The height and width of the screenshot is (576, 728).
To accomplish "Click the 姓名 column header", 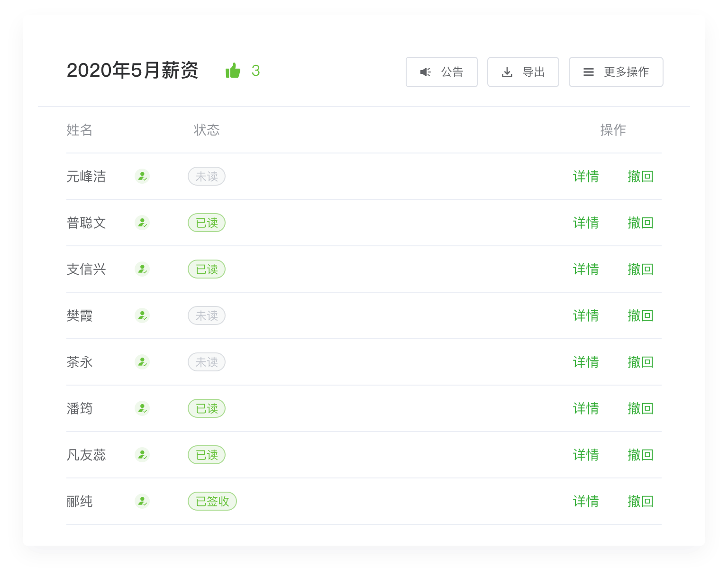I will click(x=80, y=130).
